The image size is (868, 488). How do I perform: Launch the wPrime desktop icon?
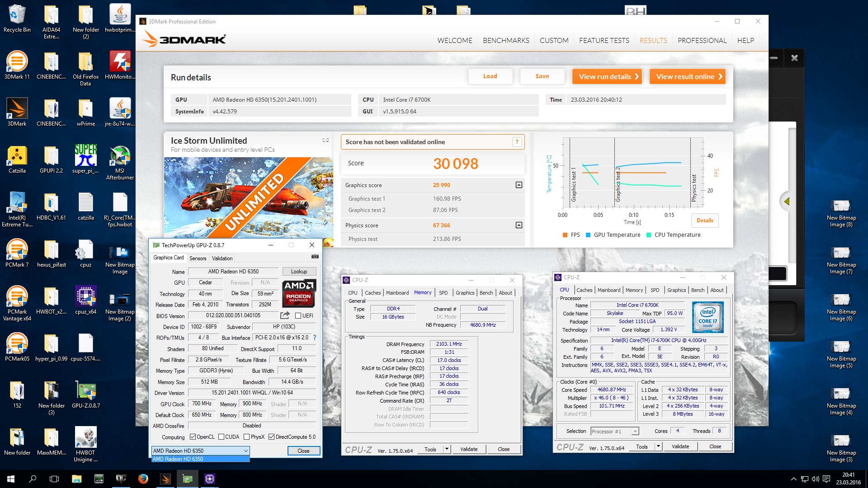(x=85, y=113)
